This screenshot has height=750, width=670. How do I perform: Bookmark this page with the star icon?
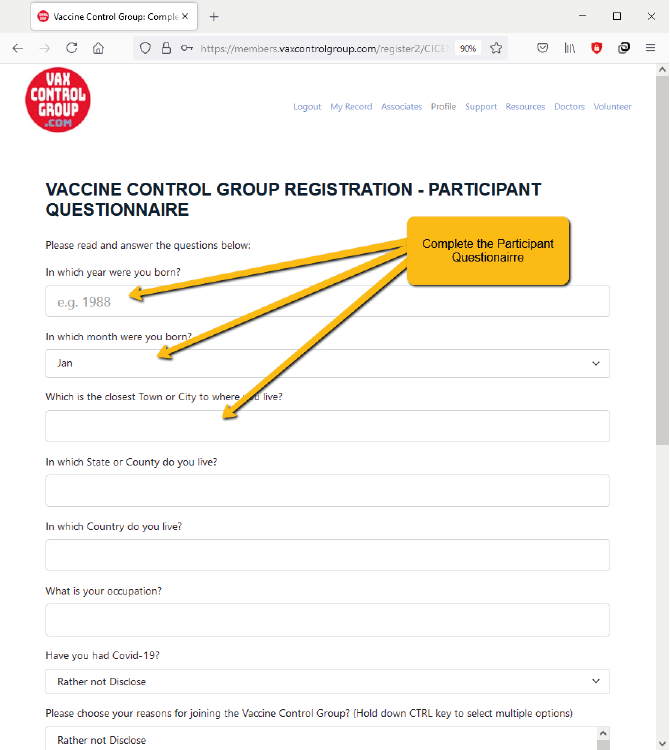pyautogui.click(x=496, y=48)
